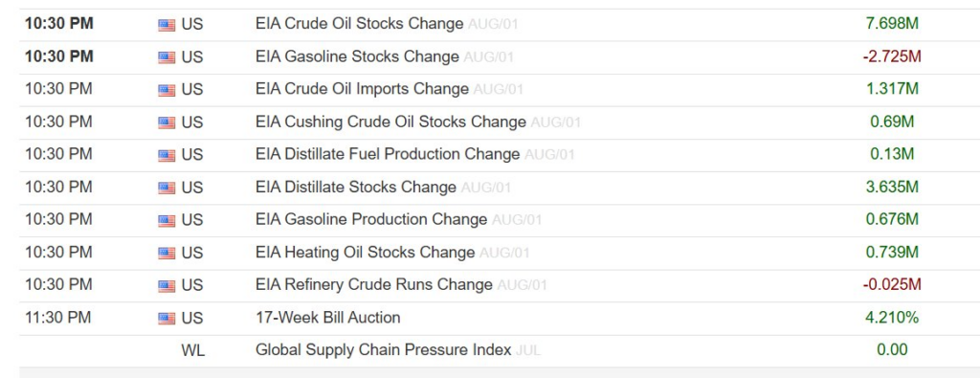Click US flag beside EIA Distillate Fuel Production
980x378 pixels.
click(167, 155)
